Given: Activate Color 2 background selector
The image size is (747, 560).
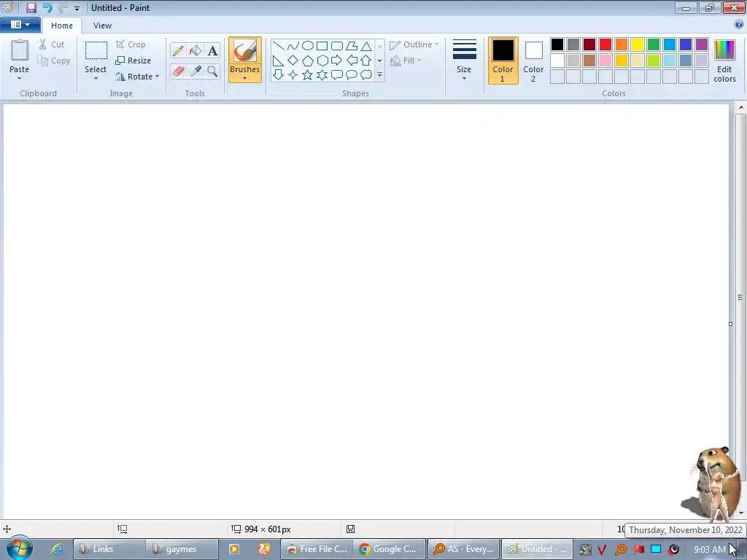Looking at the screenshot, I should tap(533, 61).
